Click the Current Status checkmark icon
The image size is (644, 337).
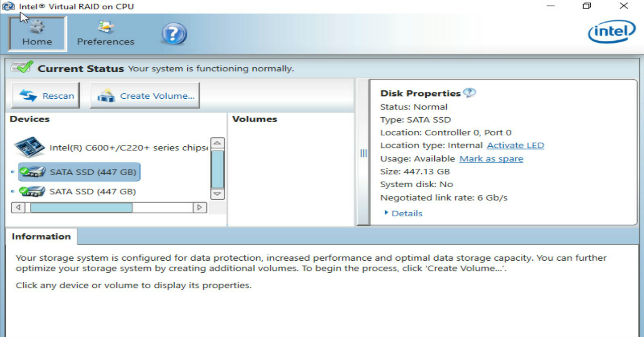coord(22,68)
